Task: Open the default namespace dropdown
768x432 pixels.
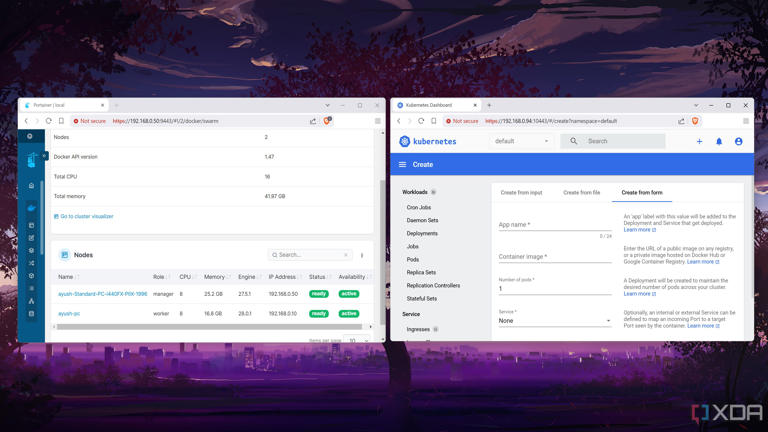Action: coord(522,141)
